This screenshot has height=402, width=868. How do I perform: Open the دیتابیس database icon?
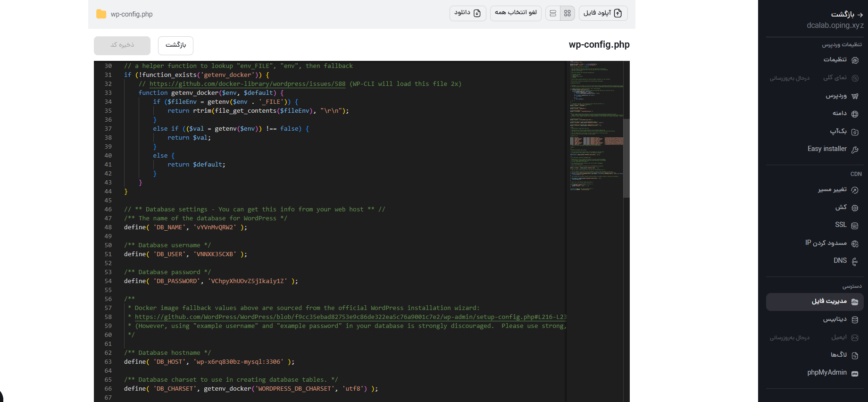point(855,319)
